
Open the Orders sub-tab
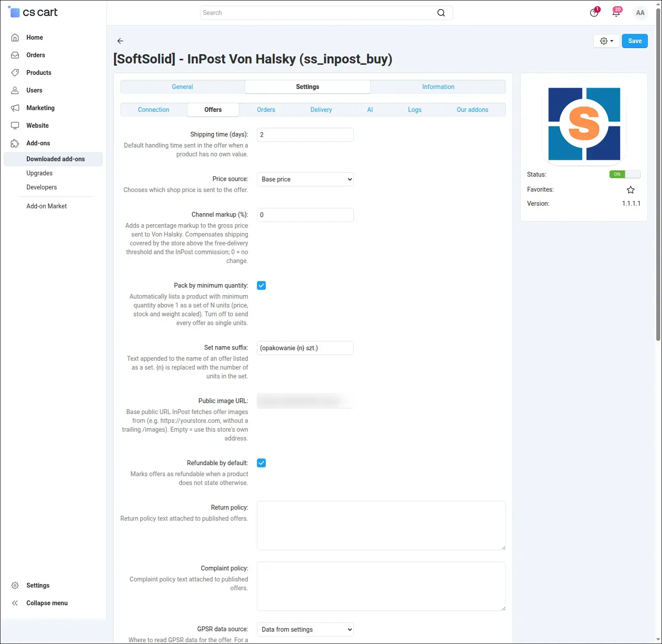[266, 110]
